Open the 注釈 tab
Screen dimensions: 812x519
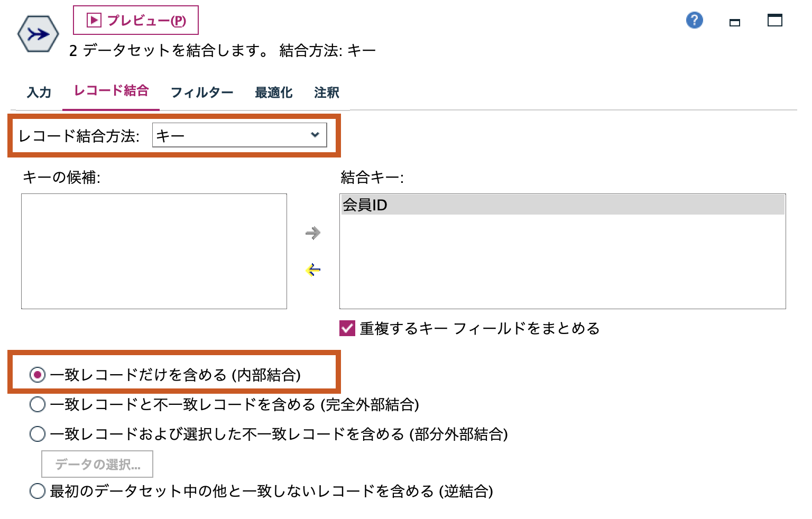click(x=326, y=92)
